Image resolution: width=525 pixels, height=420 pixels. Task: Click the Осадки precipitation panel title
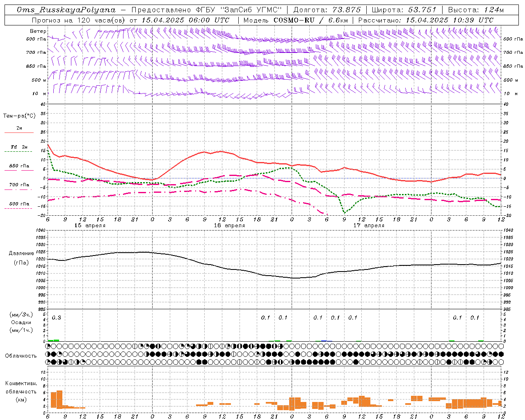21,322
